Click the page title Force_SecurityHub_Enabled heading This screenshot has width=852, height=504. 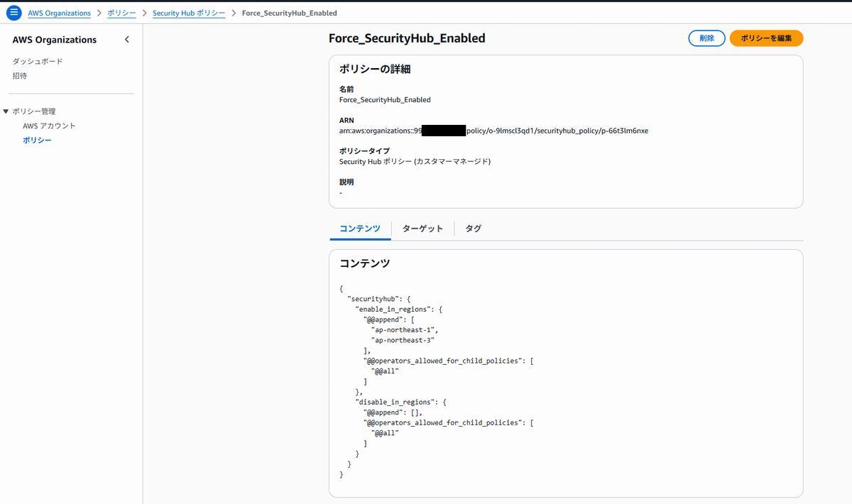coord(407,38)
